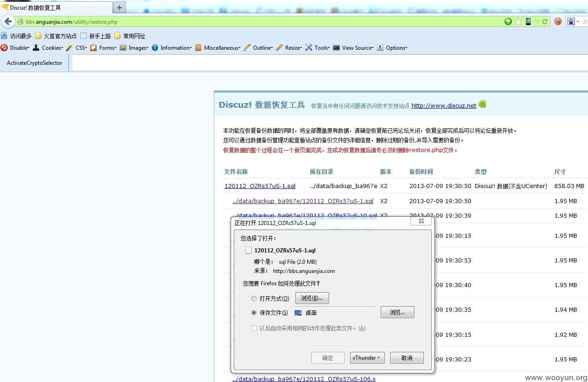Click the 桌面 save location field
Screen dimensions: 588x382
click(334, 313)
